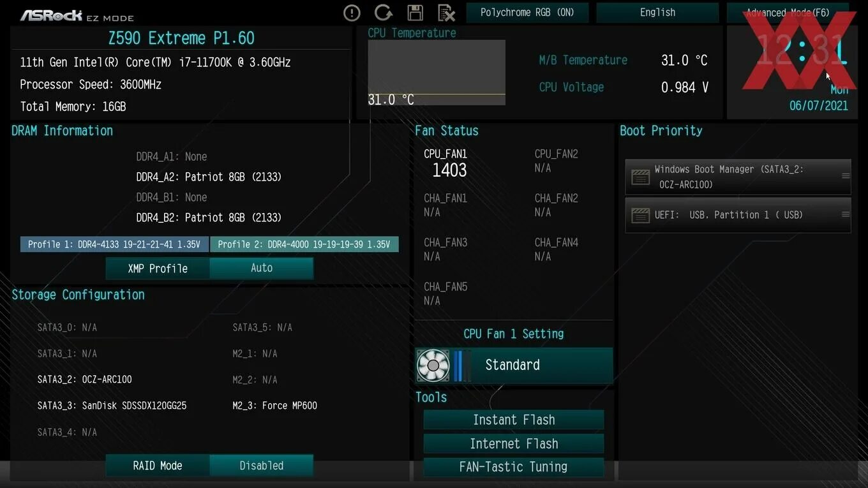Click SATA3_4: N/A entry

(67, 432)
